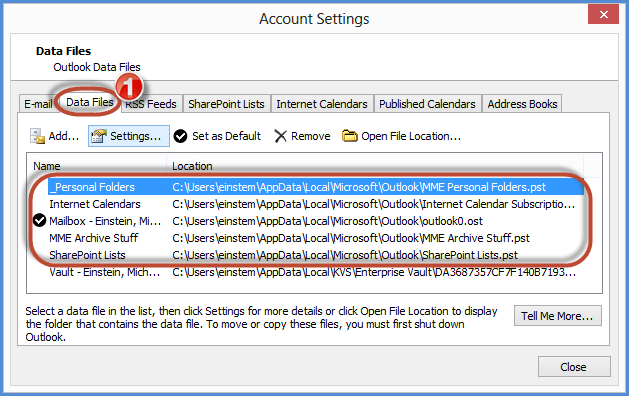Image resolution: width=629 pixels, height=396 pixels.
Task: Open the SharePoint Lists tab
Action: (x=226, y=104)
